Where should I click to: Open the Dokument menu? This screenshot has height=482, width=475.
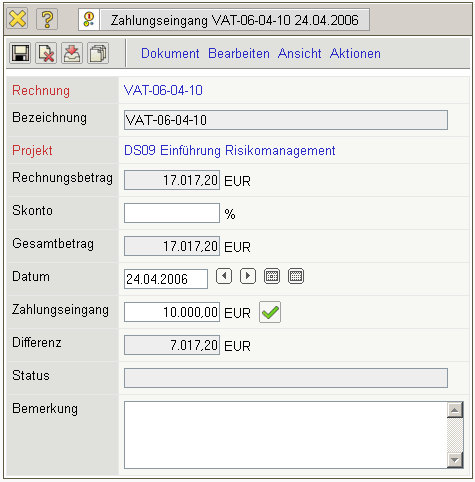tap(170, 53)
